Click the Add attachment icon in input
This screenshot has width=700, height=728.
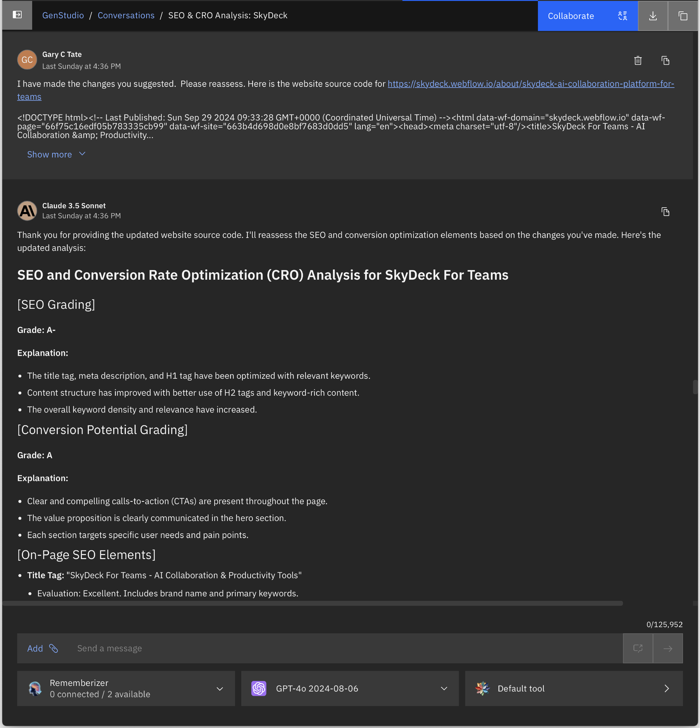click(55, 648)
